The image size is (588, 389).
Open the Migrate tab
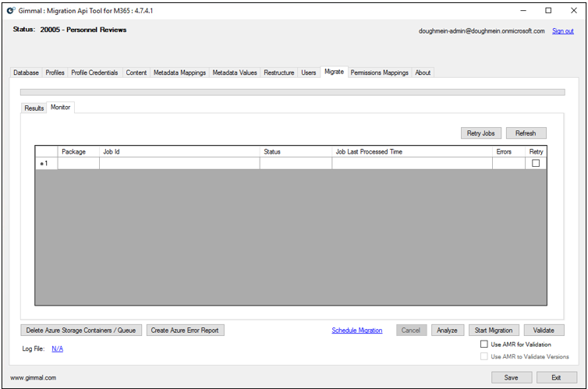pyautogui.click(x=334, y=72)
